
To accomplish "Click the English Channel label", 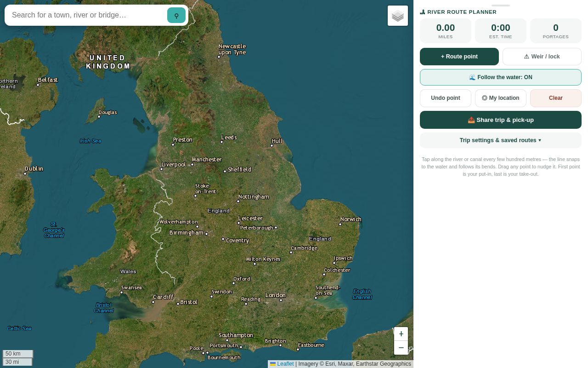I will point(362,294).
